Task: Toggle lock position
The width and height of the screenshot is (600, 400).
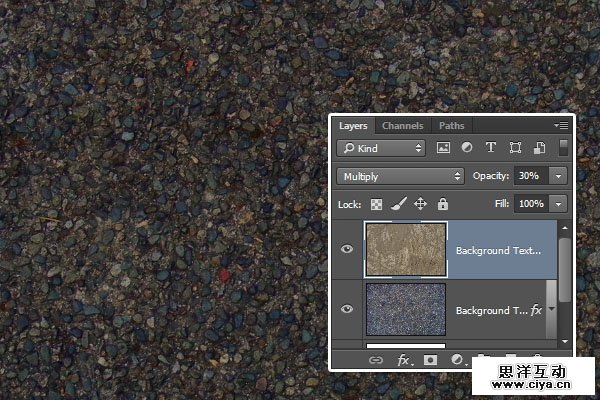Action: click(x=420, y=204)
